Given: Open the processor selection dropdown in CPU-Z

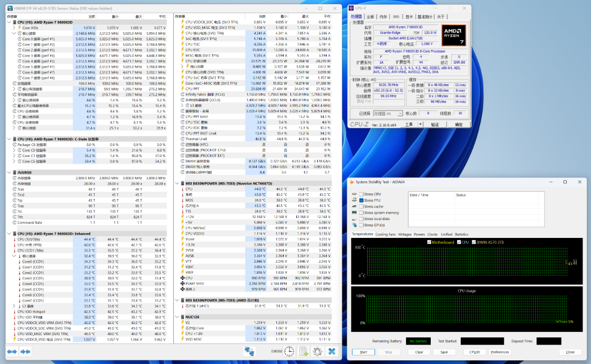Looking at the screenshot, I should [x=388, y=113].
